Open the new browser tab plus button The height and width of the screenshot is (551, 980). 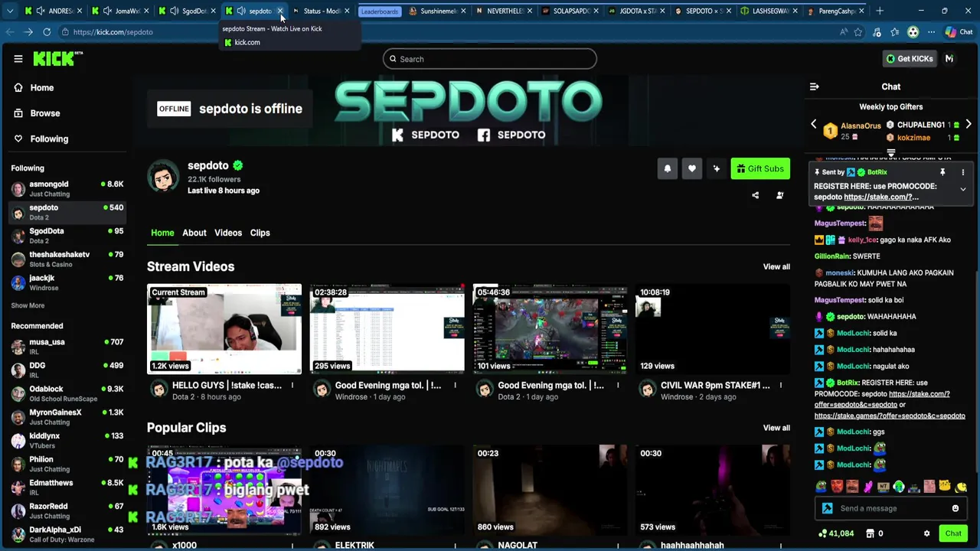point(880,11)
